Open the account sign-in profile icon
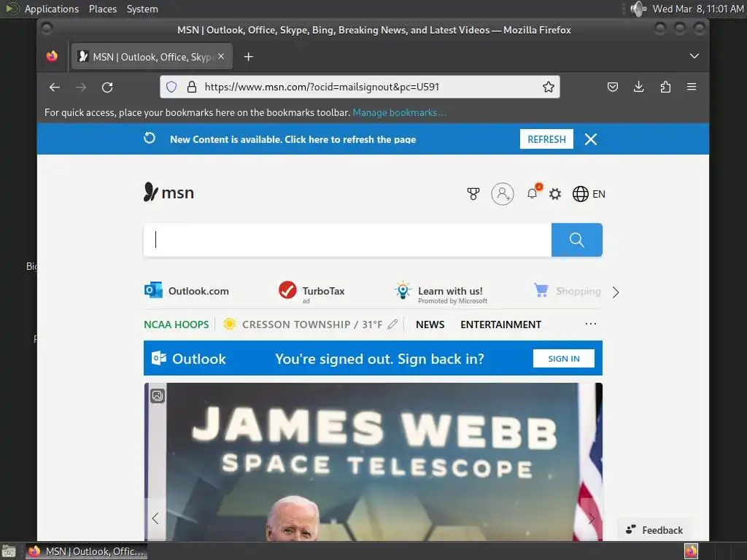 click(x=503, y=194)
